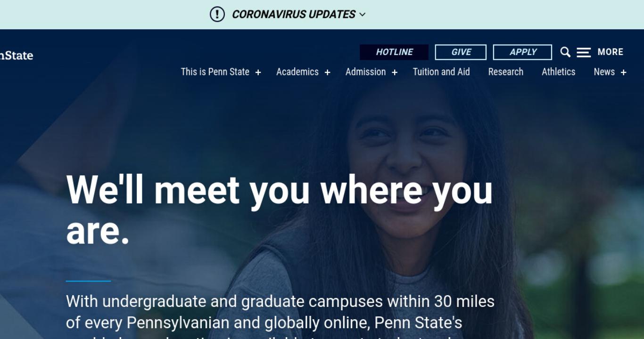Viewport: 644px width, 339px height.
Task: Open the Admission menu link
Action: 365,72
